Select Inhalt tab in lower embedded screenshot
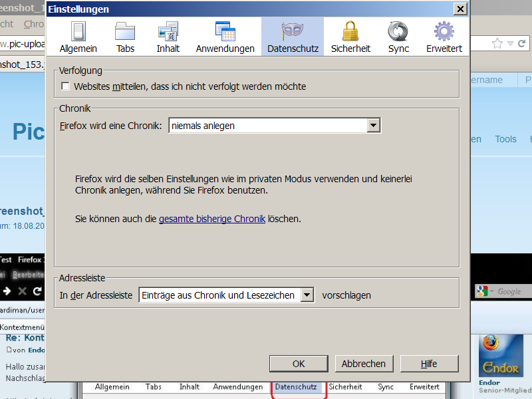532x399 pixels. [190, 387]
